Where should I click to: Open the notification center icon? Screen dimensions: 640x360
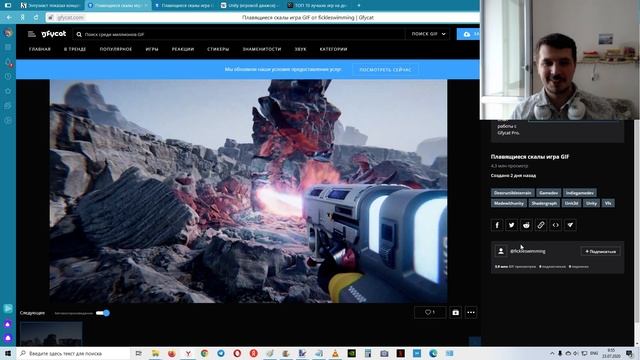(x=630, y=353)
